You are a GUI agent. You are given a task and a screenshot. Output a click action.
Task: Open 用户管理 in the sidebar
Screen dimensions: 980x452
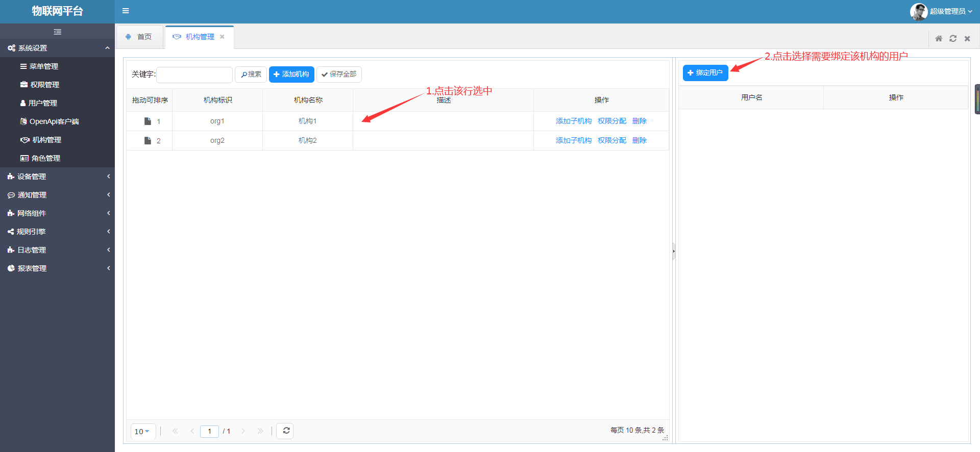coord(43,103)
